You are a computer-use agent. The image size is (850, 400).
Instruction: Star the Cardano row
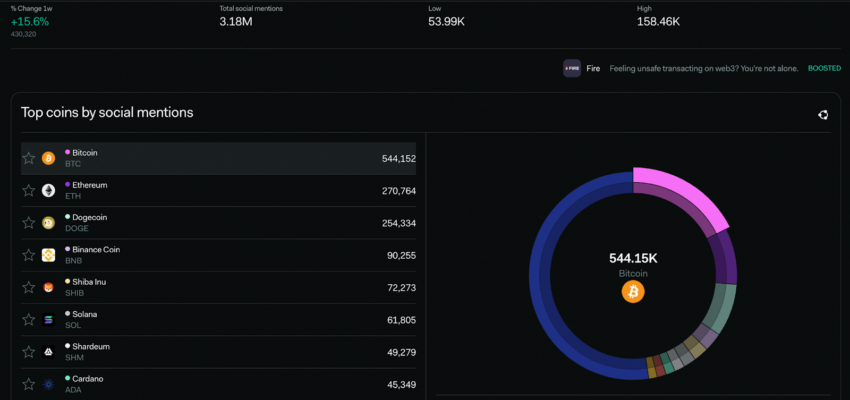[x=29, y=384]
